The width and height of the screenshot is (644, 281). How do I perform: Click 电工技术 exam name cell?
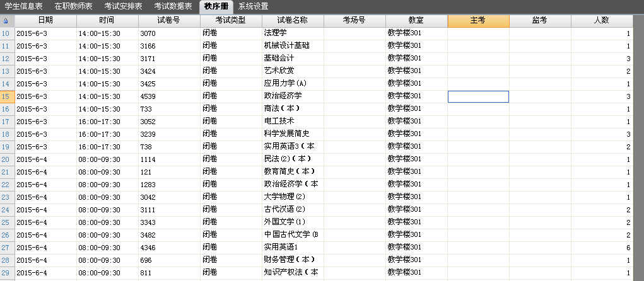(x=293, y=122)
